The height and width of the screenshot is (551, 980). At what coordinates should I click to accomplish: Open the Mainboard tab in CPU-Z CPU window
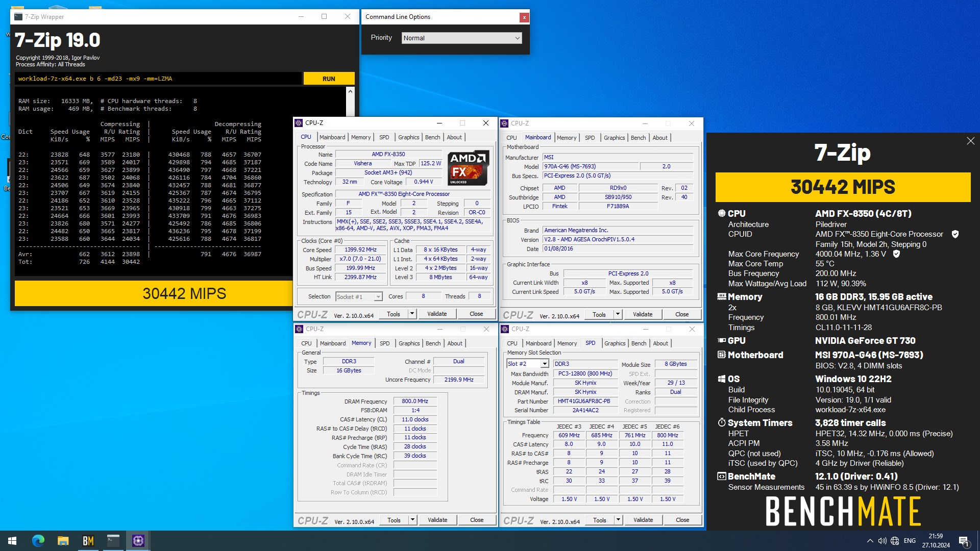coord(332,137)
